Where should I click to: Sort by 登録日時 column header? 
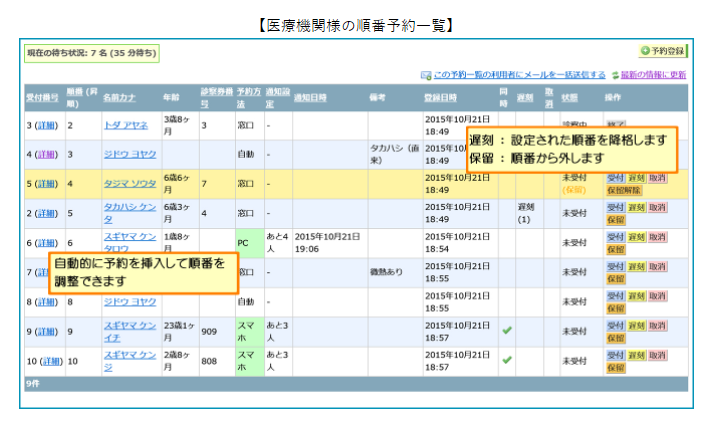point(440,97)
